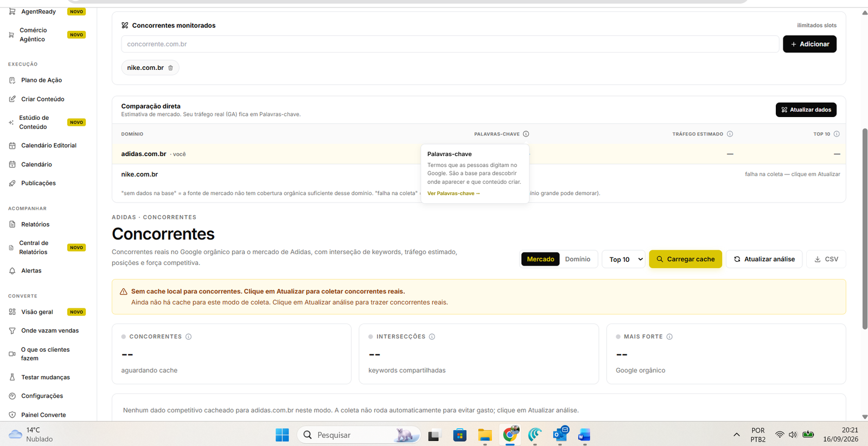Open Task View from the taskbar
868x446 pixels.
click(433, 435)
